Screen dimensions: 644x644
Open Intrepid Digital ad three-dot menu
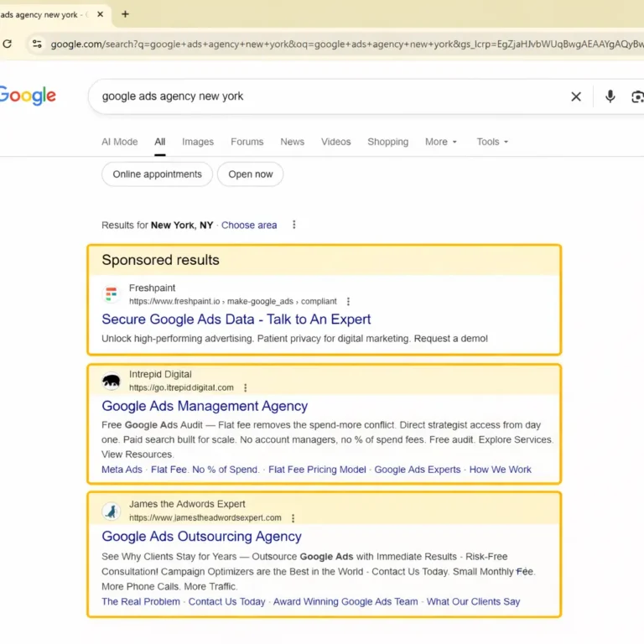pyautogui.click(x=245, y=387)
